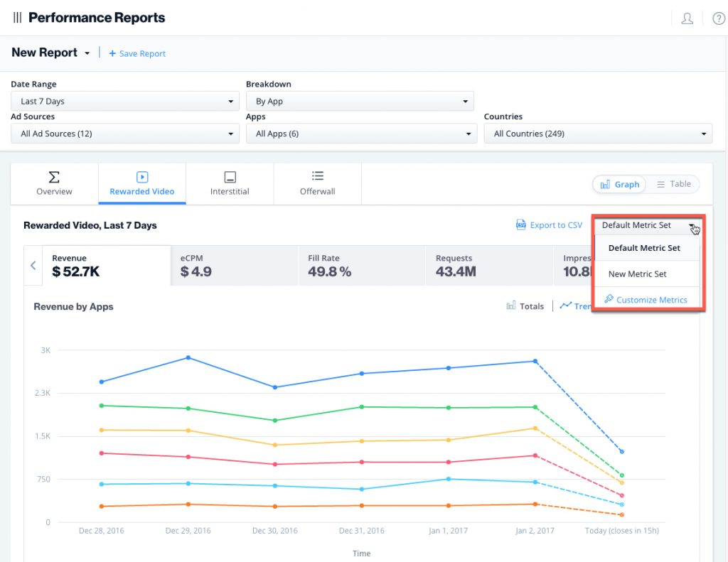Click the Totals bar-chart icon
This screenshot has width=728, height=562.
(x=511, y=306)
